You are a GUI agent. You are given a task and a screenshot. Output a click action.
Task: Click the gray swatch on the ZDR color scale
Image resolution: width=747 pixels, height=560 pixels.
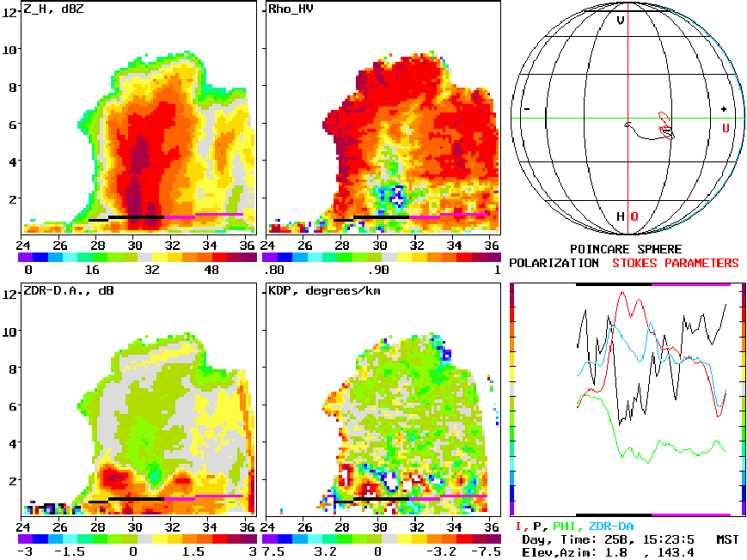[145, 539]
